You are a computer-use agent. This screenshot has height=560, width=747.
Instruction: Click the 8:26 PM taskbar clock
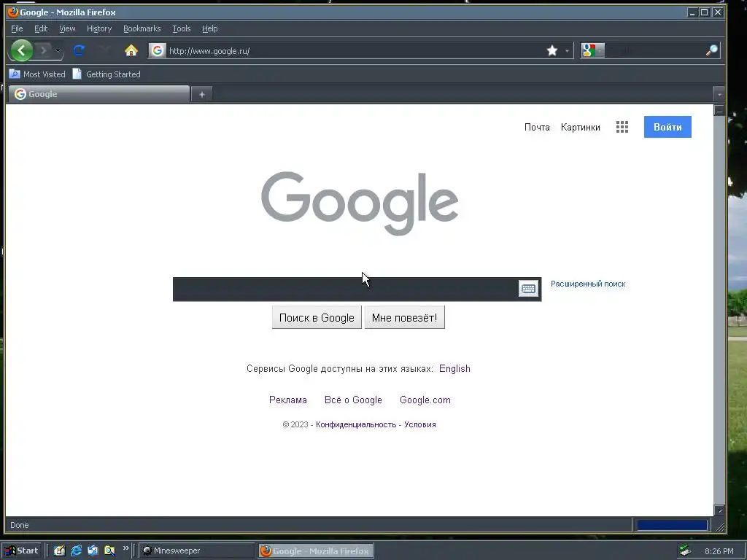(719, 551)
